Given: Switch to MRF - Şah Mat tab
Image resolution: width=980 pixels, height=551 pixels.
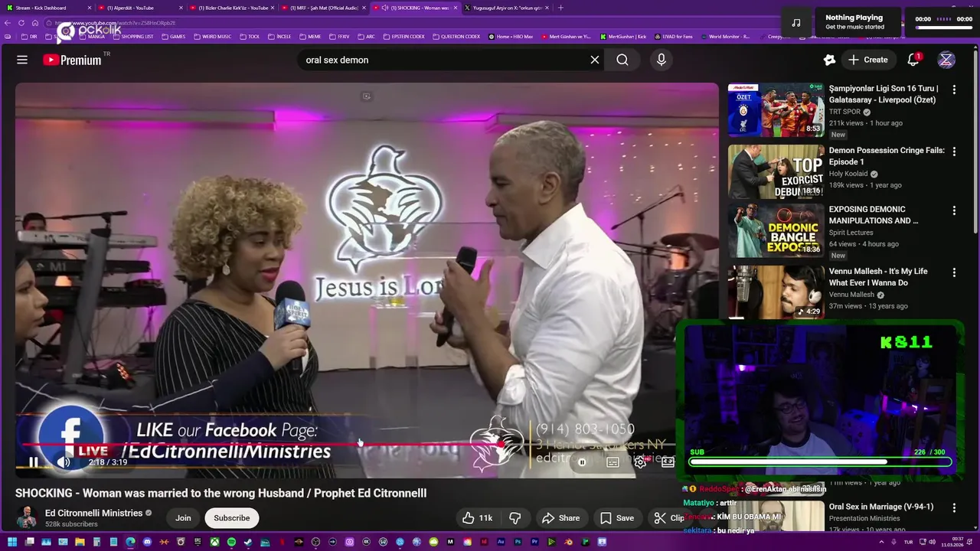Looking at the screenshot, I should (x=322, y=8).
